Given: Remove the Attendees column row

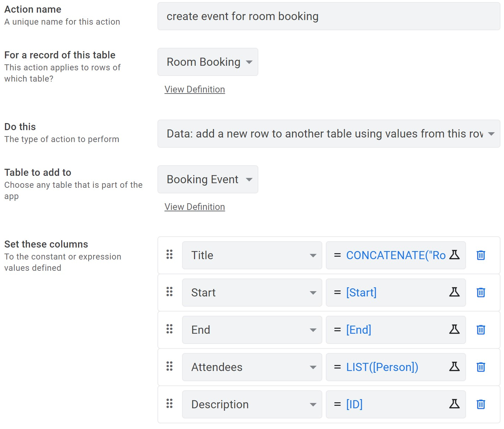Looking at the screenshot, I should 480,367.
